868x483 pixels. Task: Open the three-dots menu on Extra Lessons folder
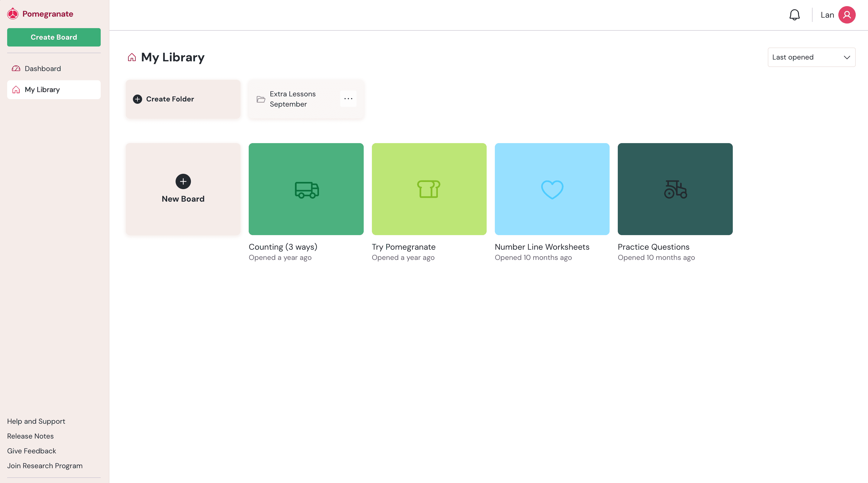tap(348, 99)
